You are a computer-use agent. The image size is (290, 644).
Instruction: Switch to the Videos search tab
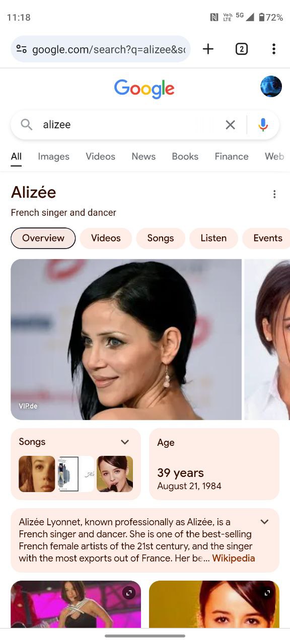pyautogui.click(x=100, y=156)
